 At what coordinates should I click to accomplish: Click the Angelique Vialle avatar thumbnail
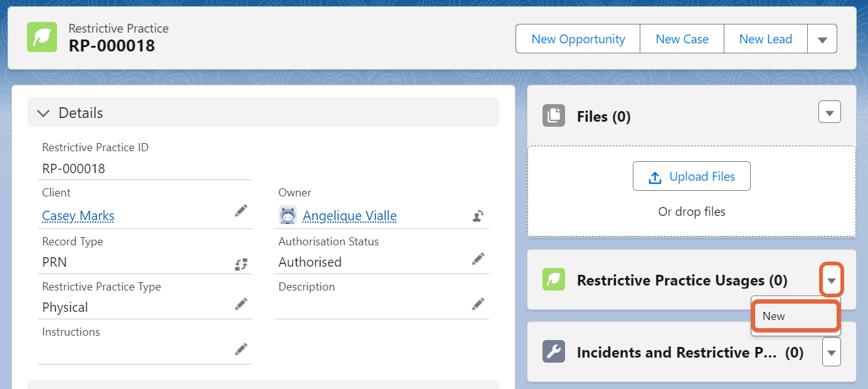pyautogui.click(x=288, y=215)
